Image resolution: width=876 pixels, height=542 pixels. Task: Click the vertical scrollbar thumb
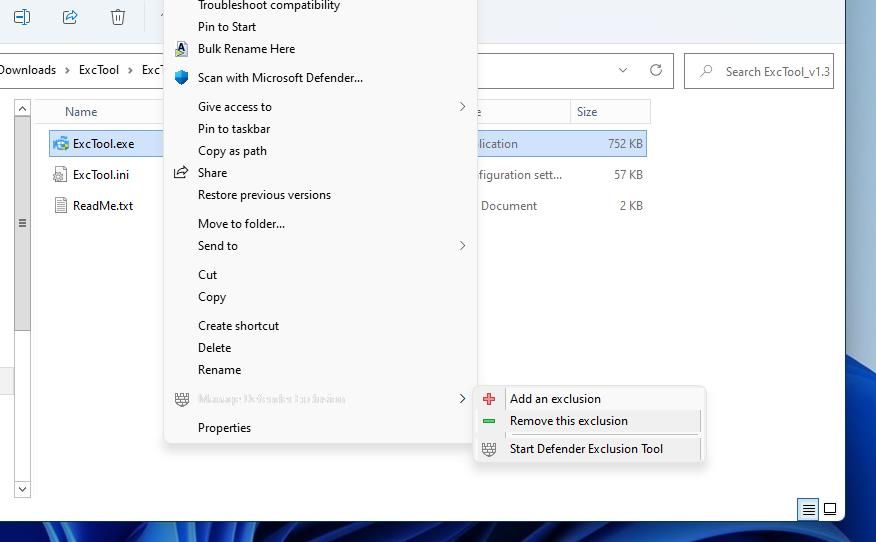[x=22, y=224]
